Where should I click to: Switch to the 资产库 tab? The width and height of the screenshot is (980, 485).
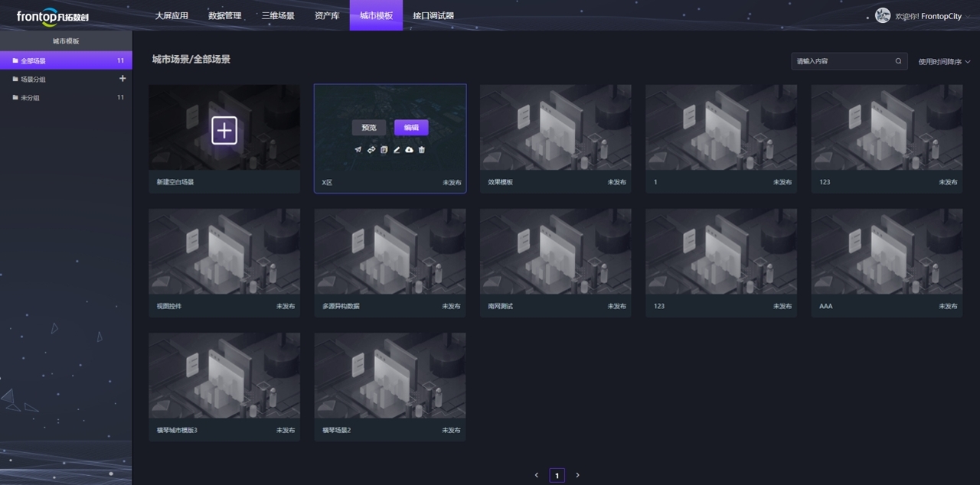pyautogui.click(x=327, y=15)
